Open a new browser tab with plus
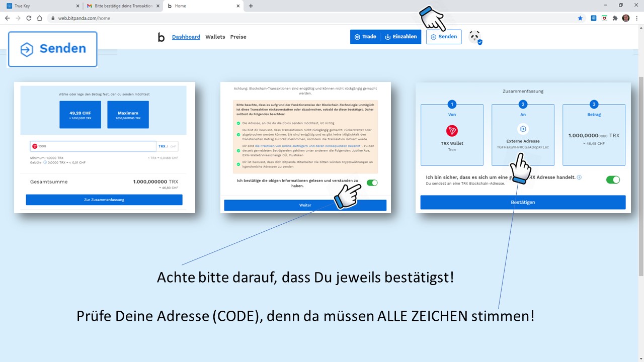This screenshot has width=644, height=362. (251, 6)
